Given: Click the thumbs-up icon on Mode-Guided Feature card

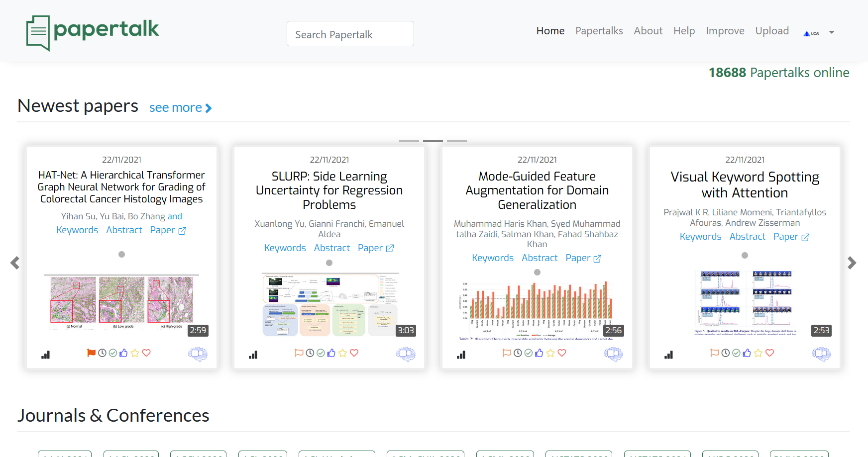Looking at the screenshot, I should [539, 353].
